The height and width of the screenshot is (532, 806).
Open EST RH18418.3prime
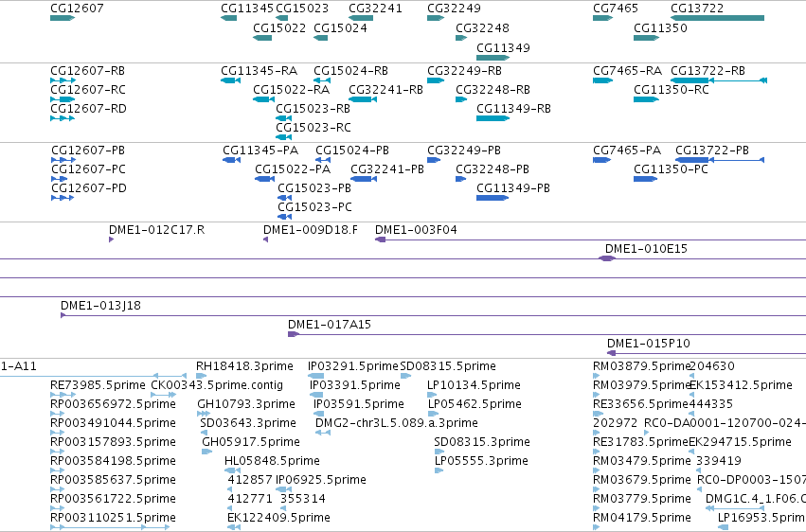pyautogui.click(x=244, y=366)
